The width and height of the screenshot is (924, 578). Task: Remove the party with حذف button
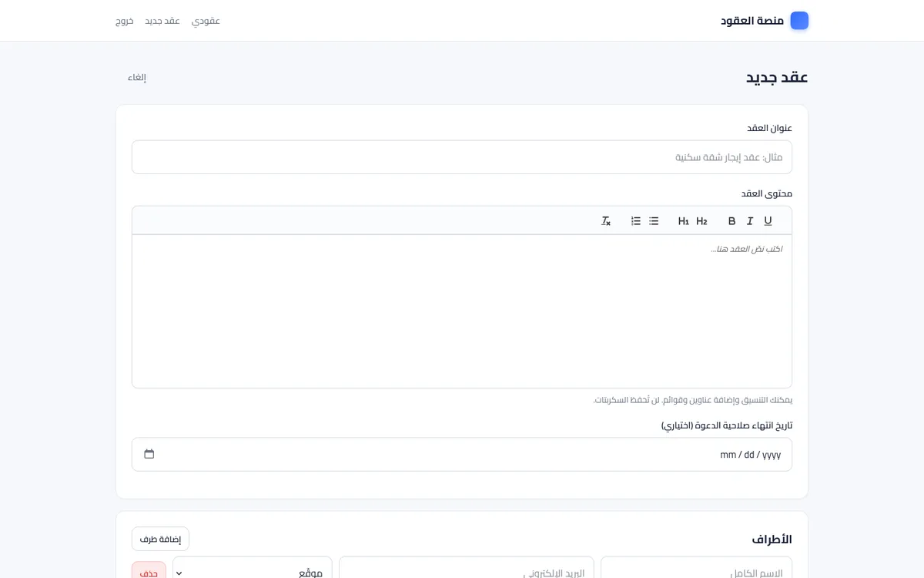pyautogui.click(x=149, y=571)
